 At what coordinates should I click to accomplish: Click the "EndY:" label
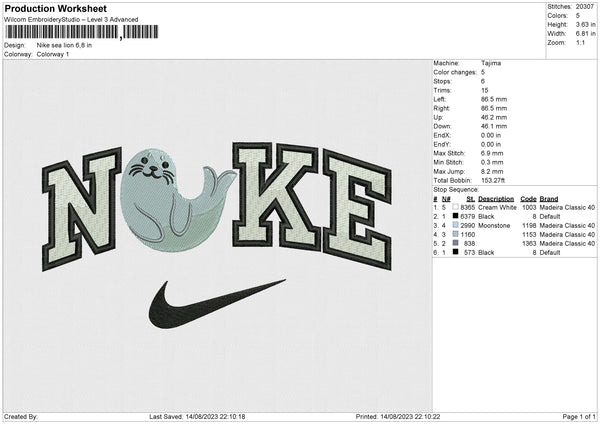coord(442,145)
